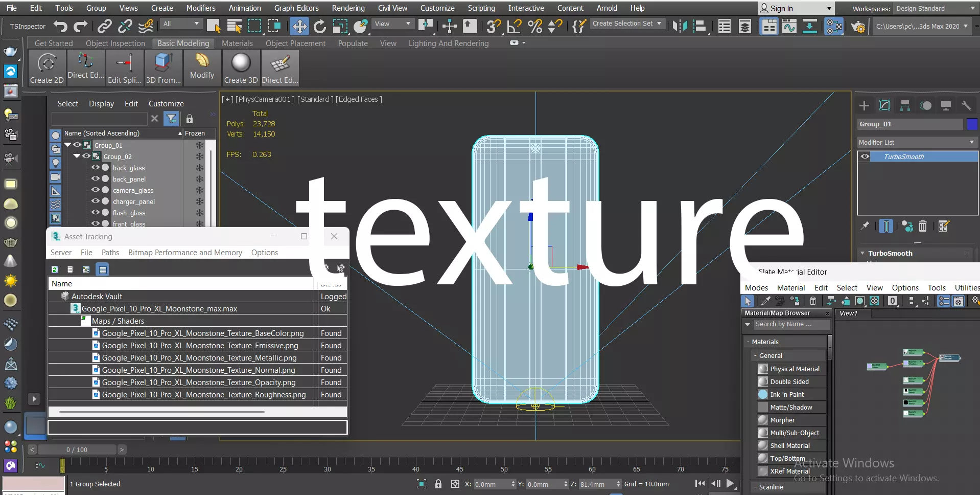
Task: Hide the camera_glass object
Action: pos(96,190)
